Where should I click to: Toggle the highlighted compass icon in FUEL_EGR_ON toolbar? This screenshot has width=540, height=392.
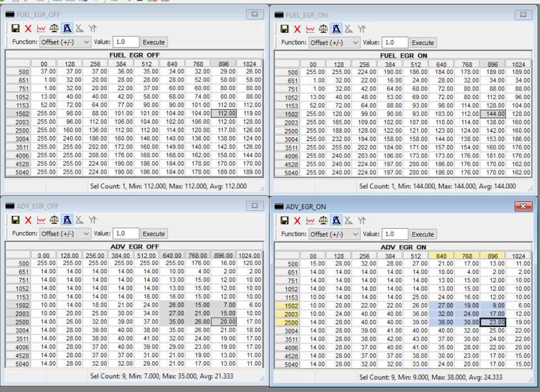tap(336, 29)
